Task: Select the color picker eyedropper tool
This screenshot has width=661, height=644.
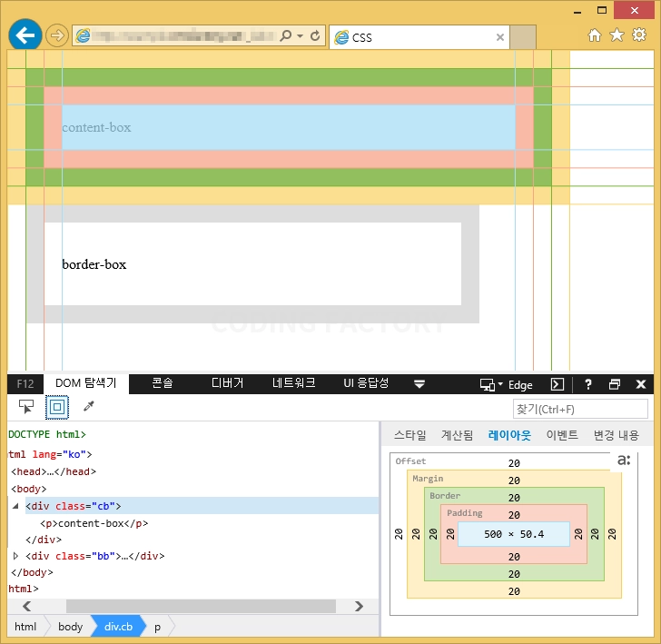Action: (89, 406)
